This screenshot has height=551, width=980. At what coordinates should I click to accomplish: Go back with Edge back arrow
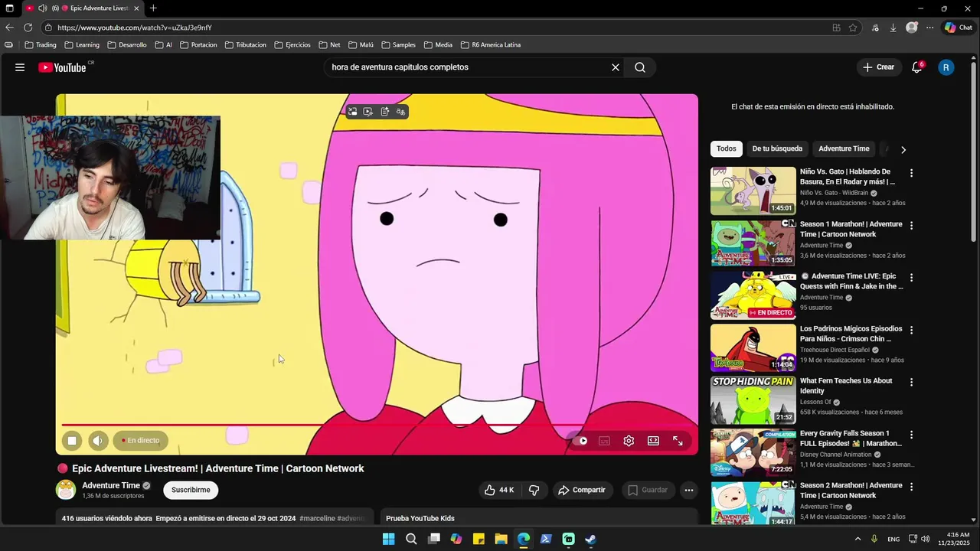tap(9, 28)
